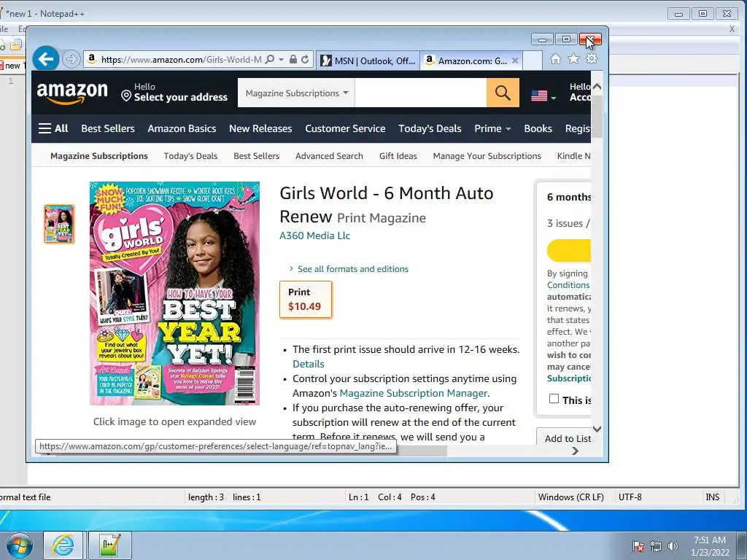Click UTF-8 encoding in Notepad++ status bar
747x560 pixels.
[630, 497]
